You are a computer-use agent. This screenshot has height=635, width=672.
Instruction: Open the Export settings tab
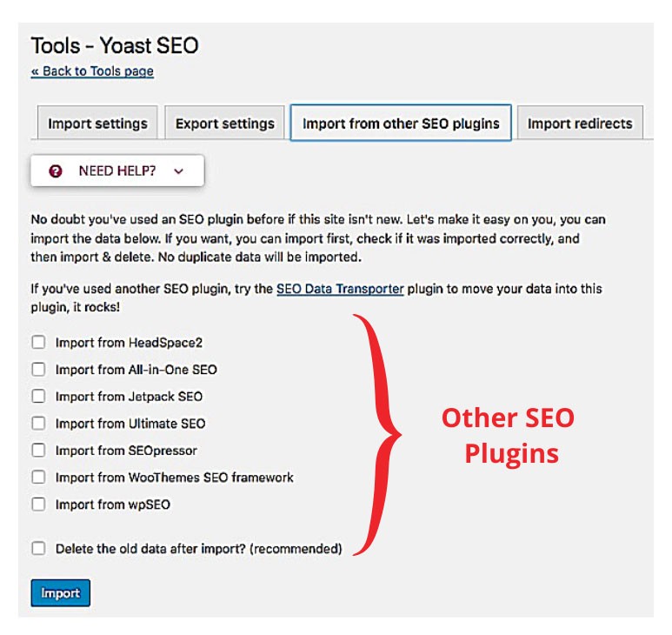tap(224, 124)
